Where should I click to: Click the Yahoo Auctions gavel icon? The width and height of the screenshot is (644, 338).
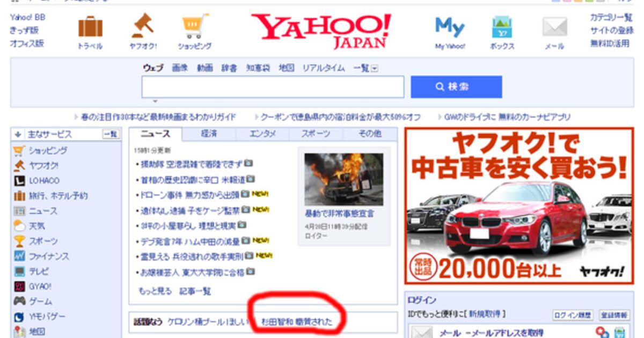coord(143,26)
